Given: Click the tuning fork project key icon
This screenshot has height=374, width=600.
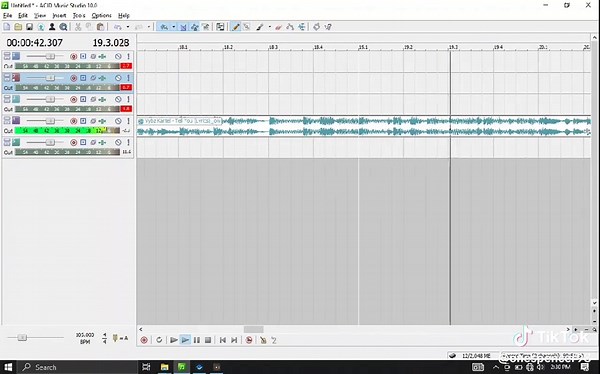Looking at the screenshot, I should [115, 338].
